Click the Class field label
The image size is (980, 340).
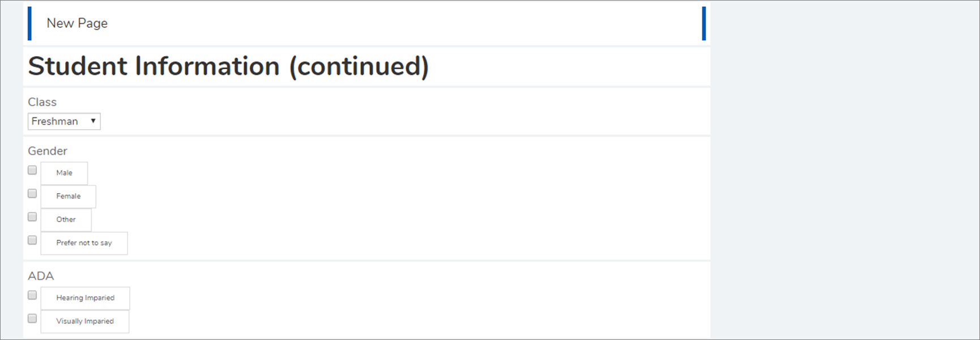pos(42,102)
